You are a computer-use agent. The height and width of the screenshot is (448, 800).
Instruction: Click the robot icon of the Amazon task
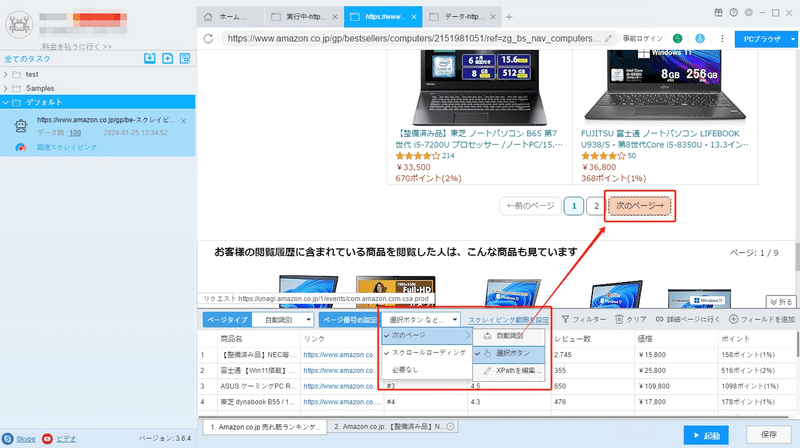pyautogui.click(x=21, y=125)
